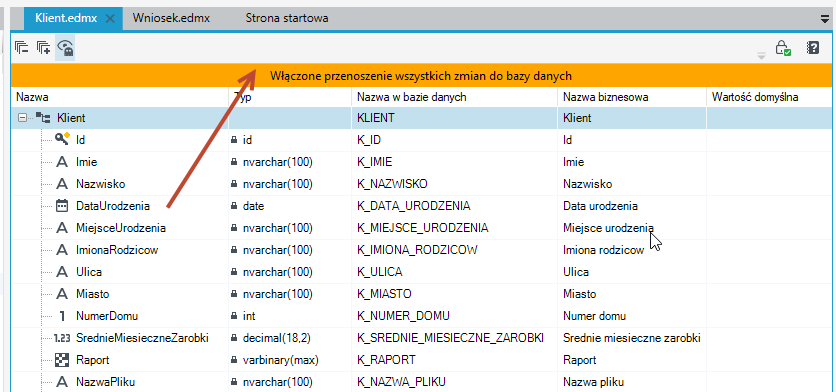Open the Strona startowa tab
836x392 pixels.
coord(287,18)
